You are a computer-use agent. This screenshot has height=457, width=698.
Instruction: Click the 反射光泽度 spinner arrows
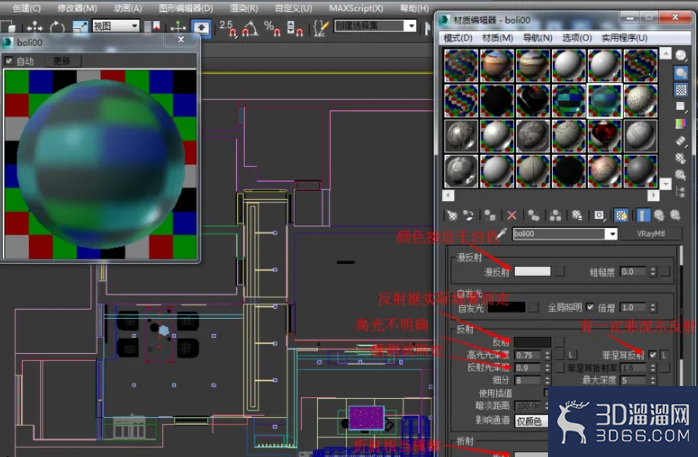[x=548, y=368]
